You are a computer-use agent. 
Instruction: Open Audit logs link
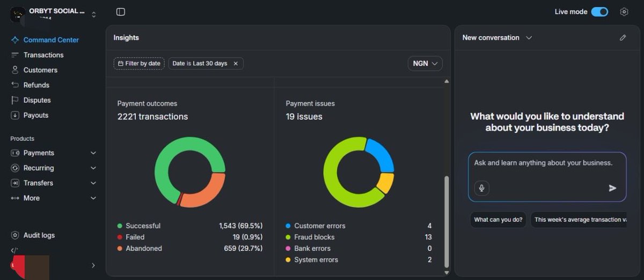[39, 235]
